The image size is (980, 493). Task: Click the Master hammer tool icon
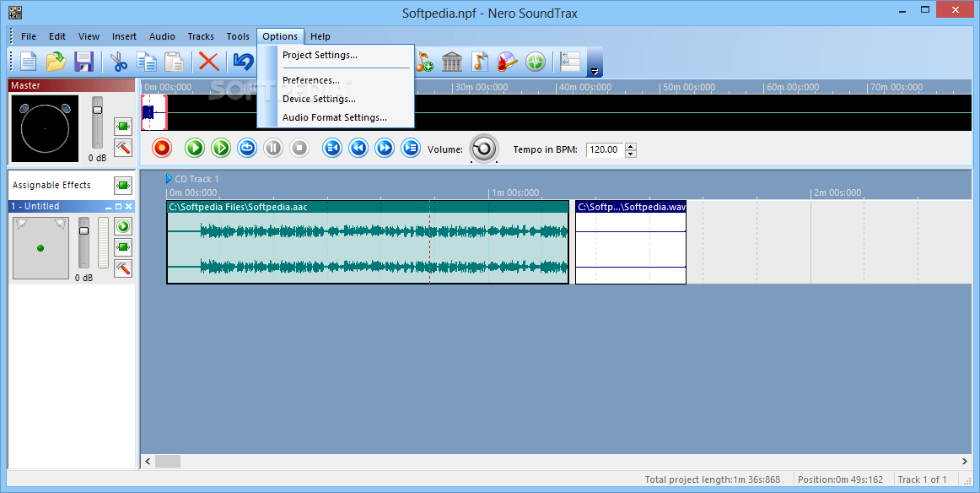click(x=124, y=149)
